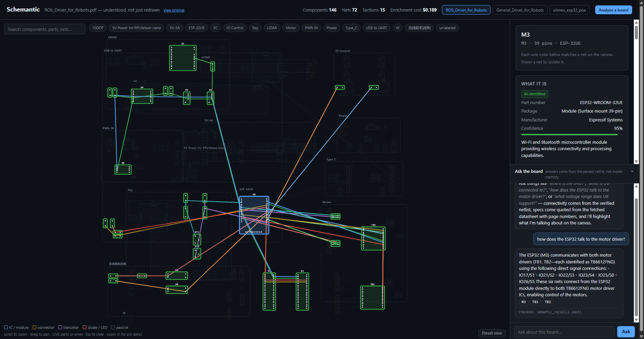The width and height of the screenshot is (644, 339).
Task: Select the M3 ESP-32UE module on canvas
Action: coord(254,215)
